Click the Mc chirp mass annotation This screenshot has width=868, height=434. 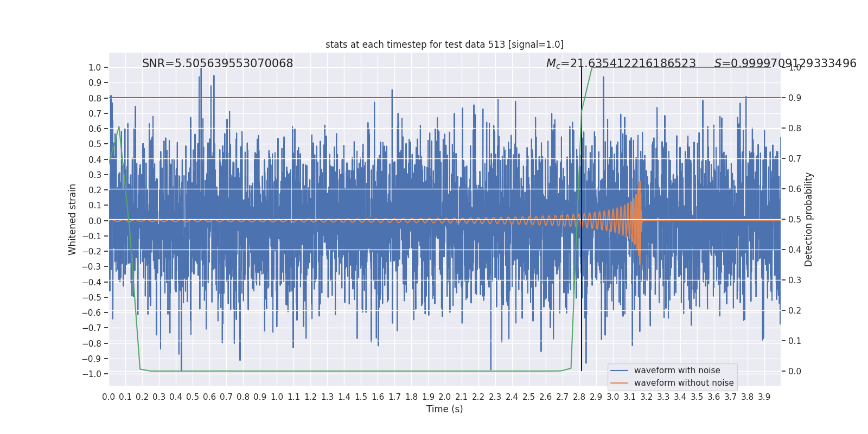621,63
